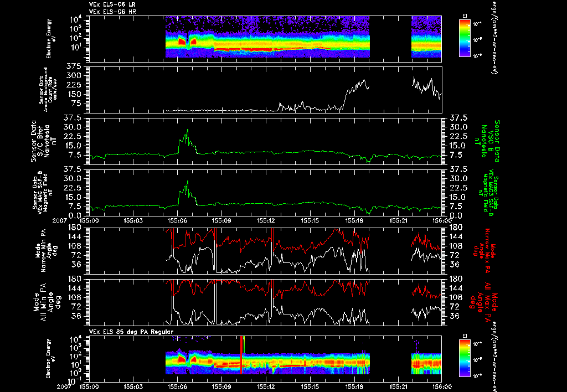
Task: Click the El color bar beside the bottom spectrogram
Action: click(465, 359)
